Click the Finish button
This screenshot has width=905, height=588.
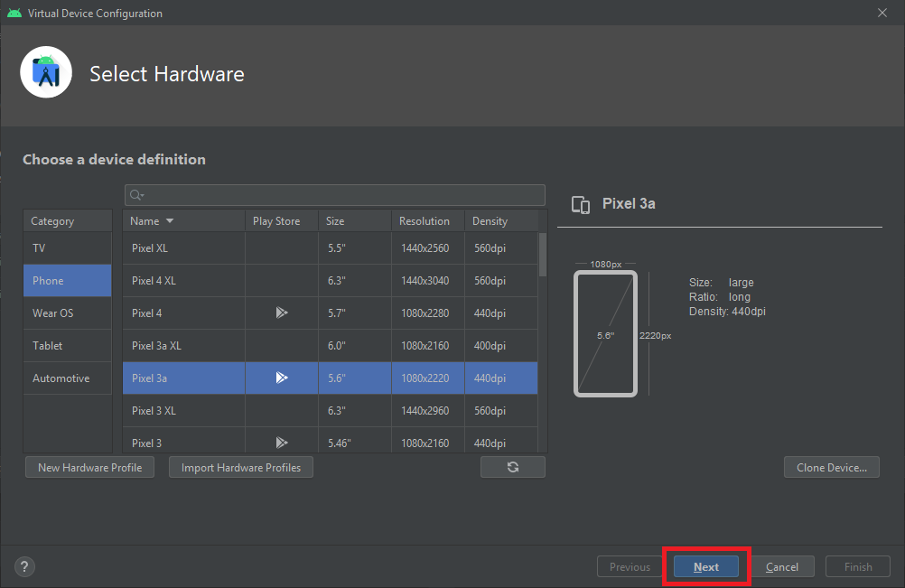coord(858,566)
